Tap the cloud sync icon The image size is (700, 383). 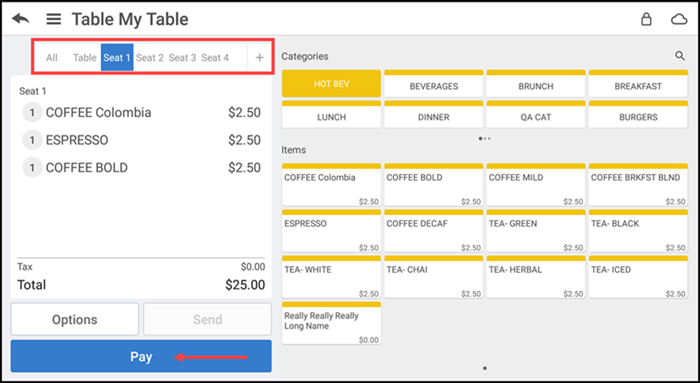[x=679, y=19]
